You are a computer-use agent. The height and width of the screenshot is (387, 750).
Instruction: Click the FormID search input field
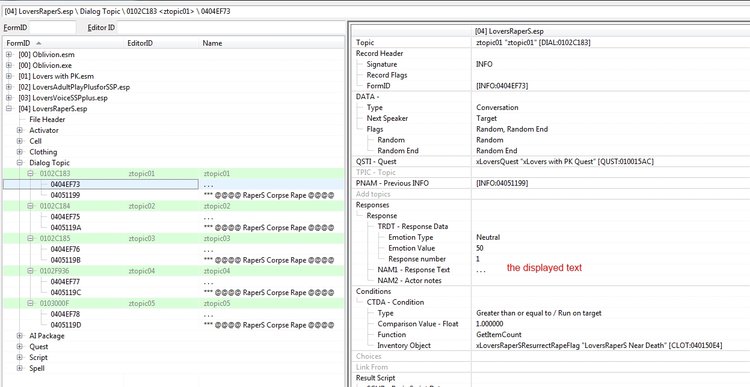pos(52,28)
